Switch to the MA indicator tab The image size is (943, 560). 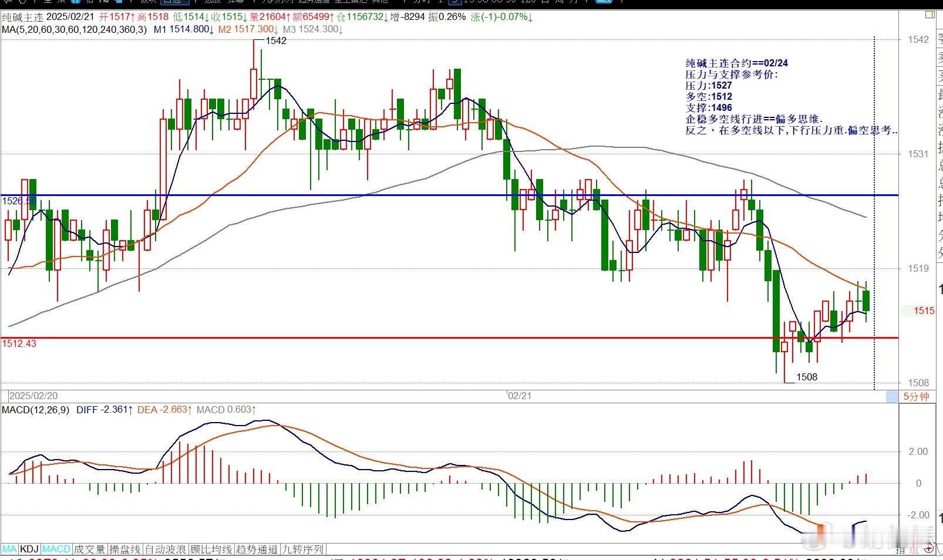click(x=9, y=549)
